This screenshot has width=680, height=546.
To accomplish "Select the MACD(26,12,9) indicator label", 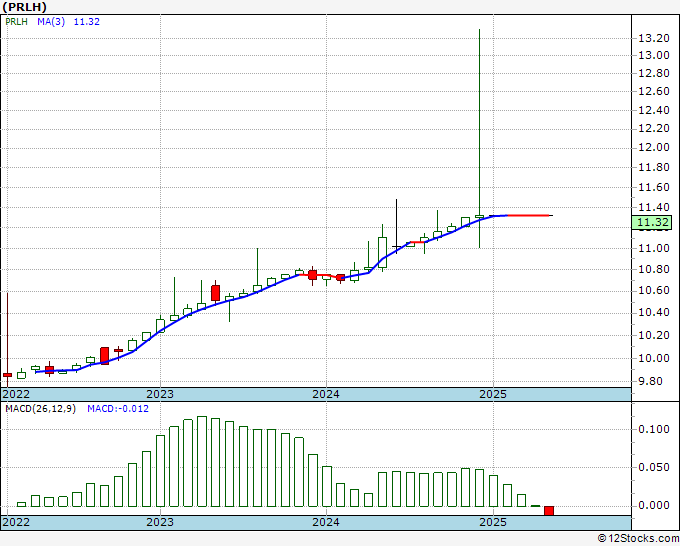I will point(40,409).
